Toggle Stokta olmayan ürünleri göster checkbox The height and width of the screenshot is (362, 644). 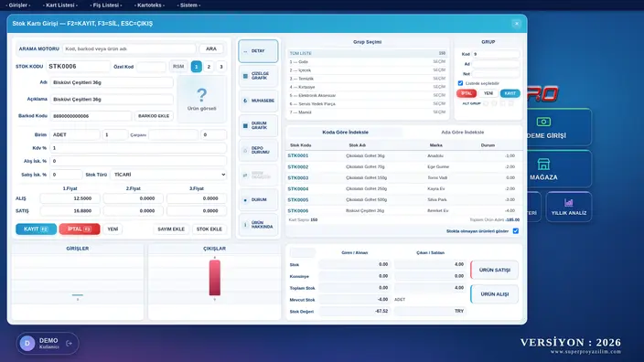pyautogui.click(x=515, y=231)
